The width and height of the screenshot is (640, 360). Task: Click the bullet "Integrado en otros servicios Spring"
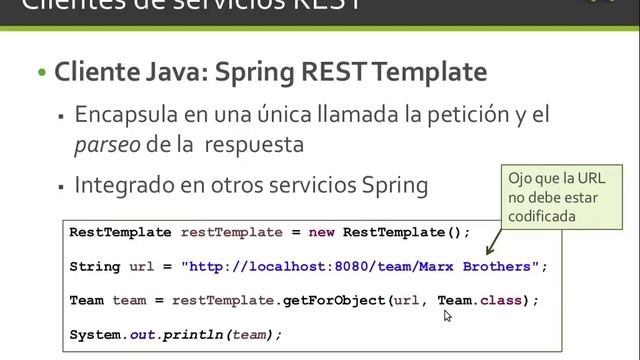click(x=251, y=186)
